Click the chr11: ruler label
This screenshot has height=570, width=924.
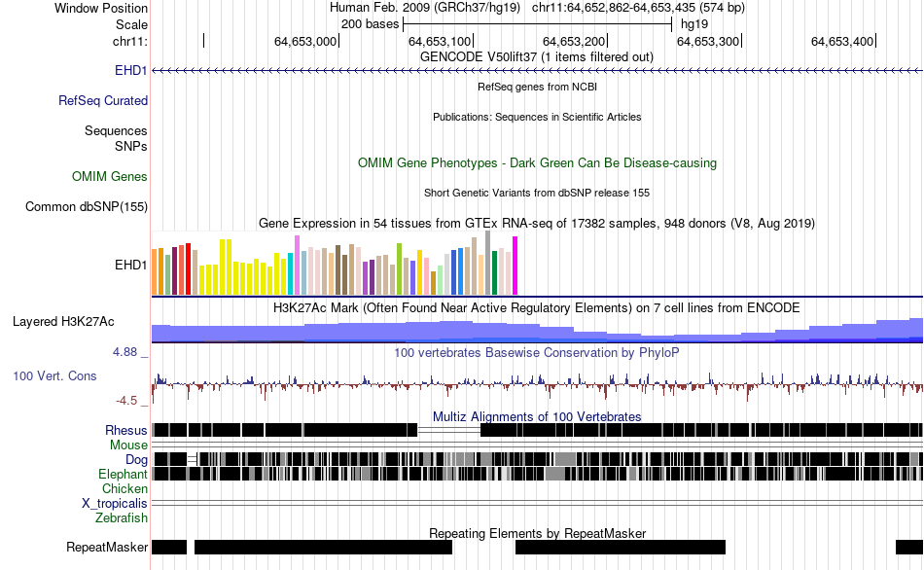[x=129, y=41]
